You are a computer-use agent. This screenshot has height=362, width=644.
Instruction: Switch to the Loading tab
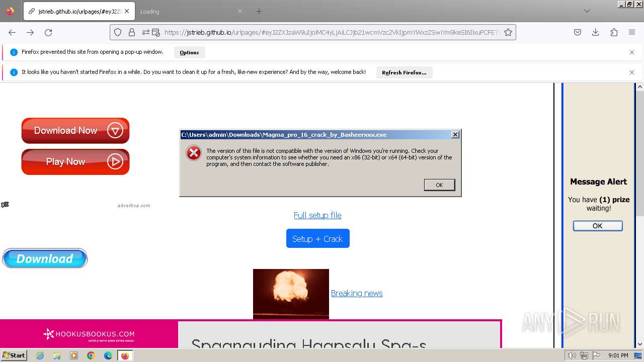pos(191,11)
